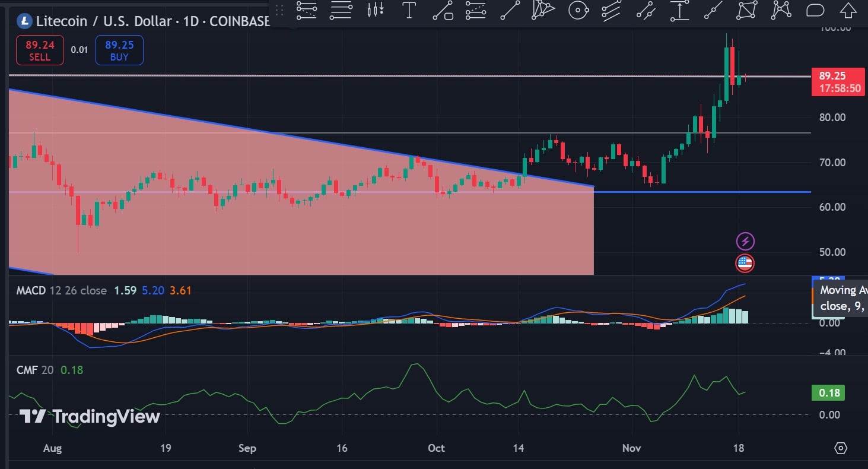Click the MACD 12 26 close legend
Viewport: 868px width, 469px height.
(x=62, y=290)
